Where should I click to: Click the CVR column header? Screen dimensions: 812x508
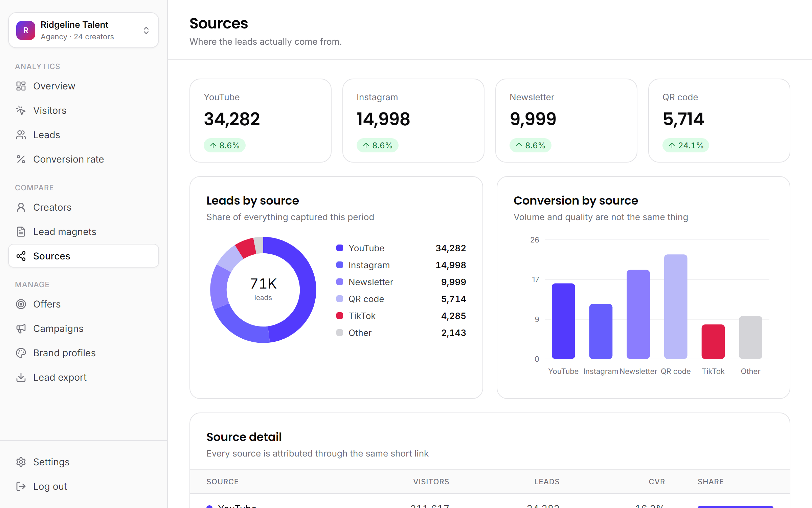(657, 482)
